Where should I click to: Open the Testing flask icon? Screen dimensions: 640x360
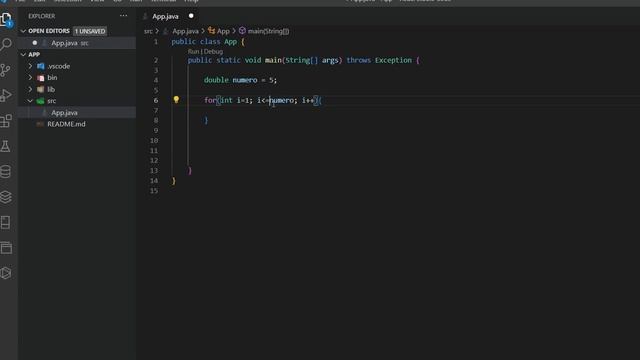point(6,146)
